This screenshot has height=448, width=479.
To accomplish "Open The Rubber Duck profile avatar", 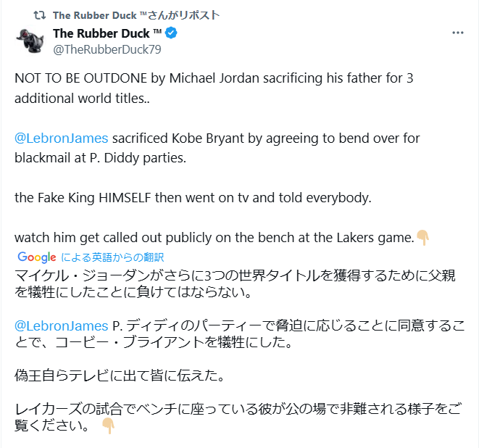I will (30, 41).
